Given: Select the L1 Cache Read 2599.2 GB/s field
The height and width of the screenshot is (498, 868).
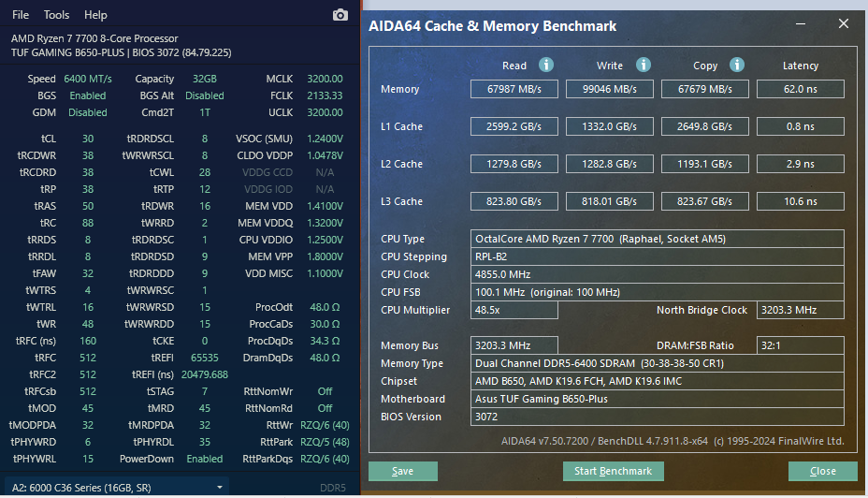Looking at the screenshot, I should point(514,126).
